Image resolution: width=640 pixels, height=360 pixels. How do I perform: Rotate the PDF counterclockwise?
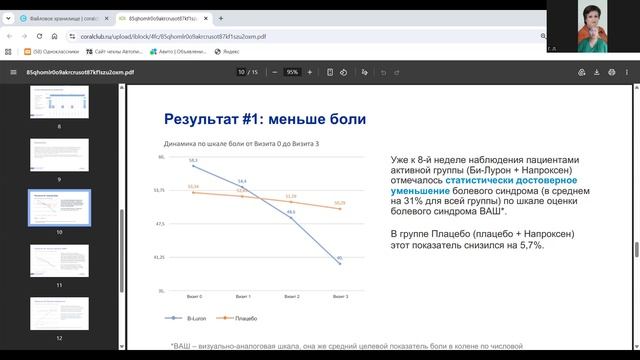click(x=344, y=72)
